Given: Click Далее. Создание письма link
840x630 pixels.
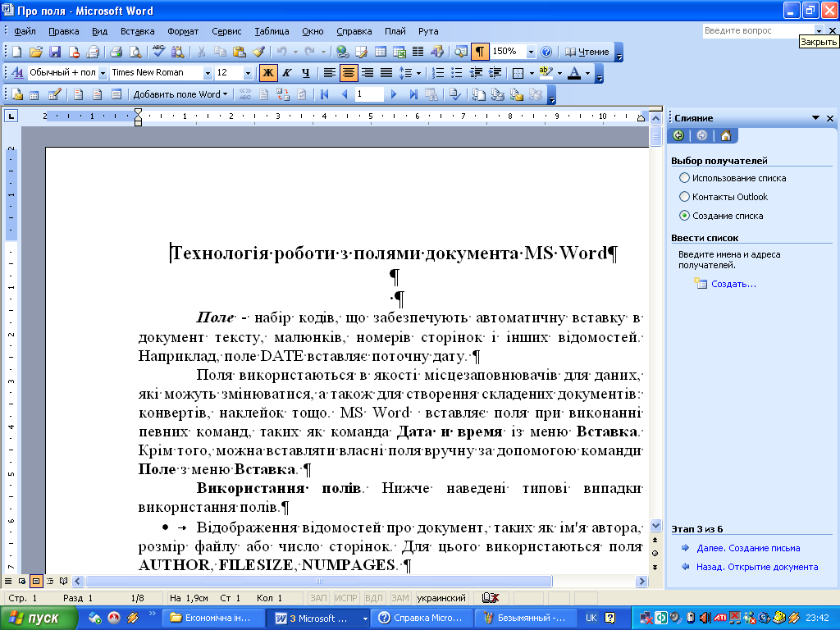Looking at the screenshot, I should pyautogui.click(x=748, y=548).
